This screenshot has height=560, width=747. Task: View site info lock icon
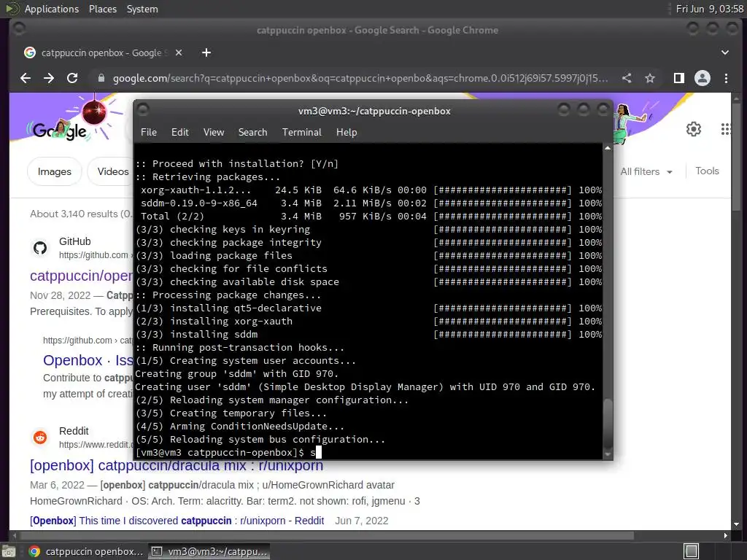pyautogui.click(x=101, y=78)
